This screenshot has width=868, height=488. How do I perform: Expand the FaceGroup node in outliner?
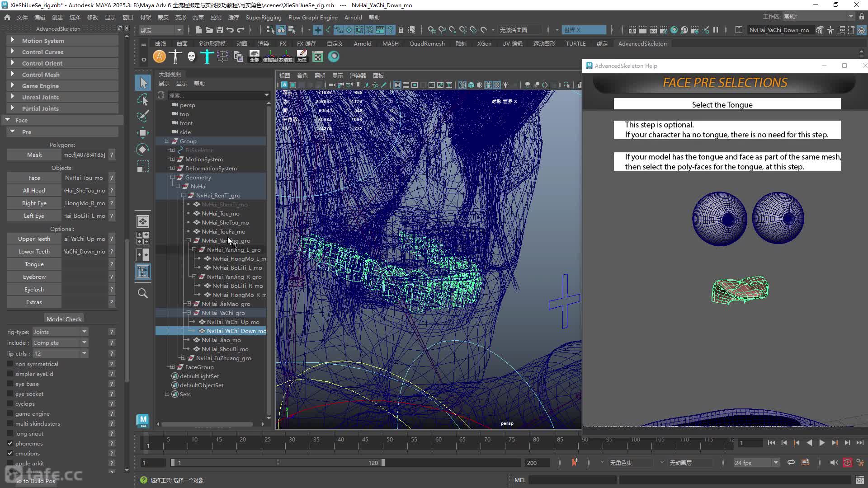[x=172, y=367]
